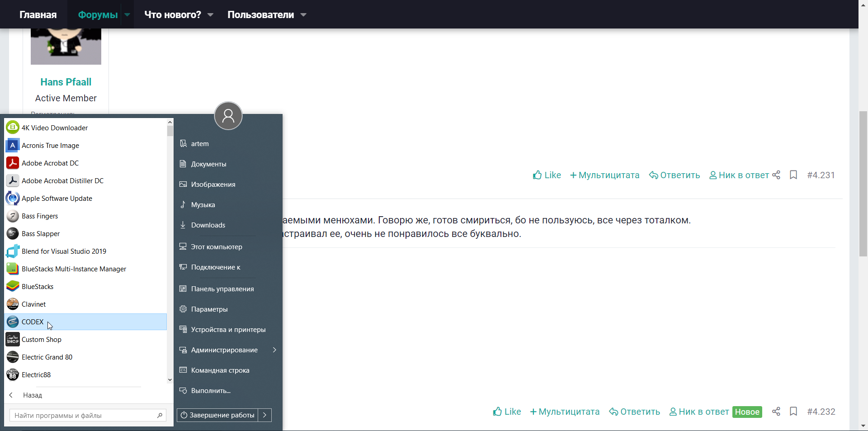The width and height of the screenshot is (868, 431).
Task: Click Мультицитата on post #4.232
Action: tap(565, 412)
